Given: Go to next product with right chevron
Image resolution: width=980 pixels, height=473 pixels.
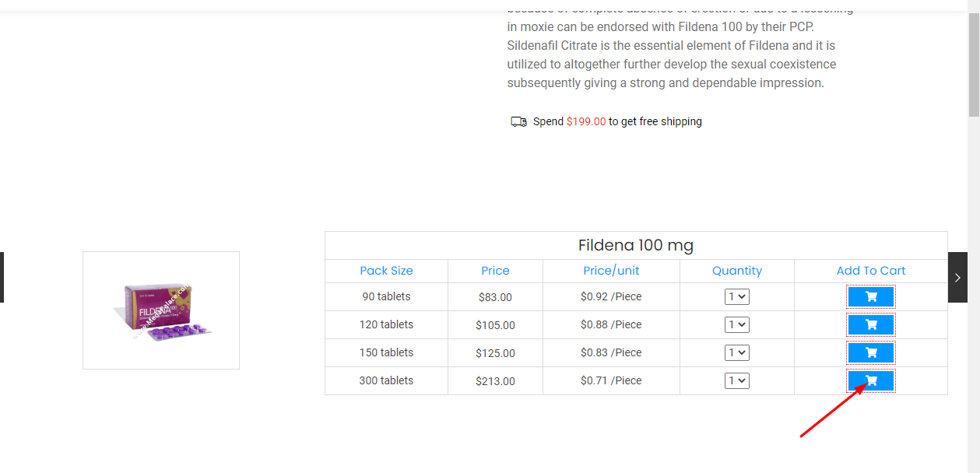Looking at the screenshot, I should (957, 277).
